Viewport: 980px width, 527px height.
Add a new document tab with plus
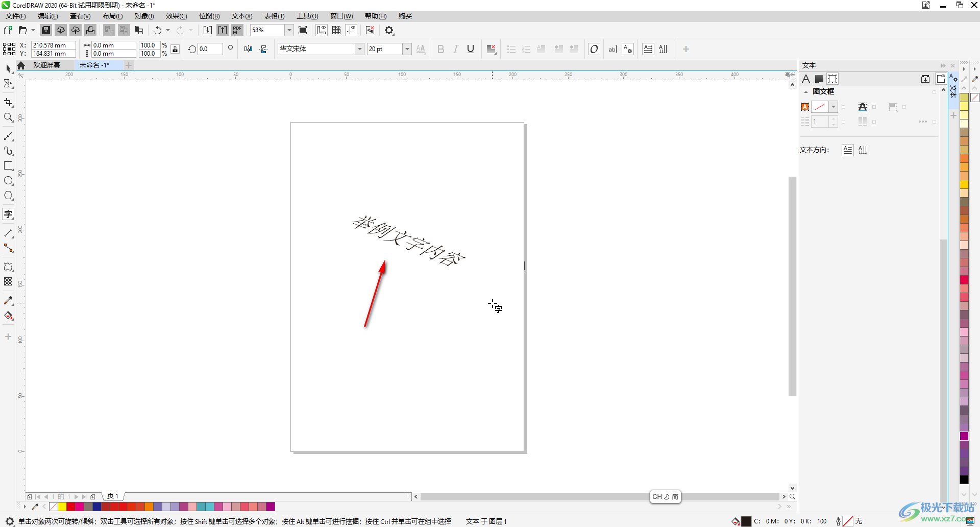pos(129,65)
